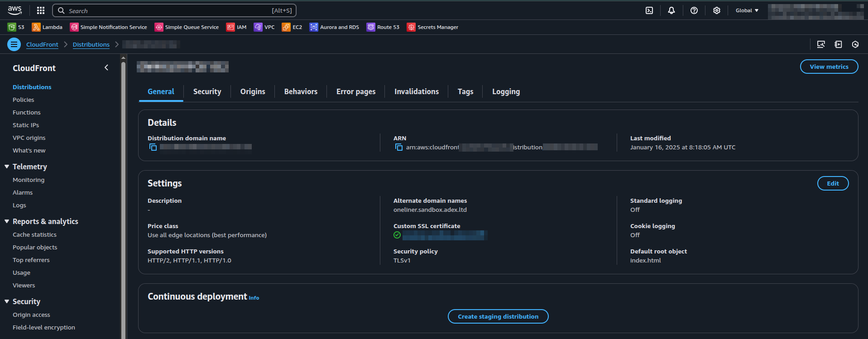
Task: Open the settings gear icon
Action: 716,10
